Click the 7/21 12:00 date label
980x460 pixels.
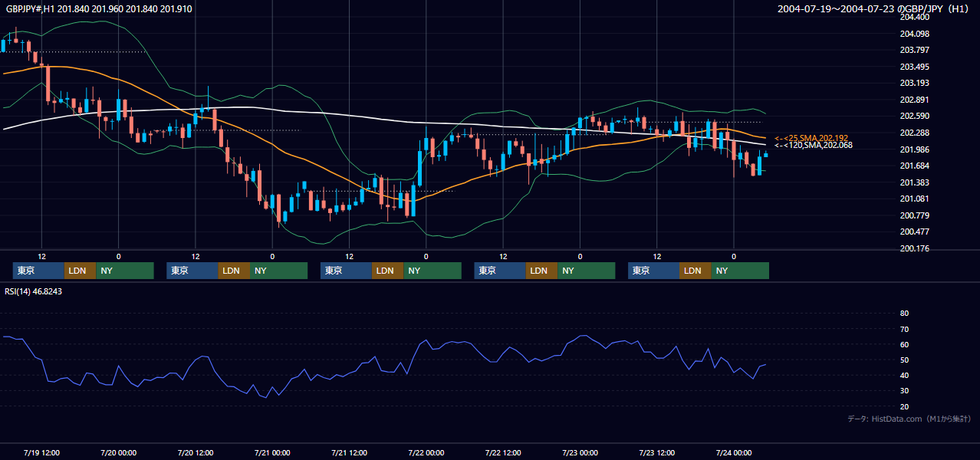(350, 452)
